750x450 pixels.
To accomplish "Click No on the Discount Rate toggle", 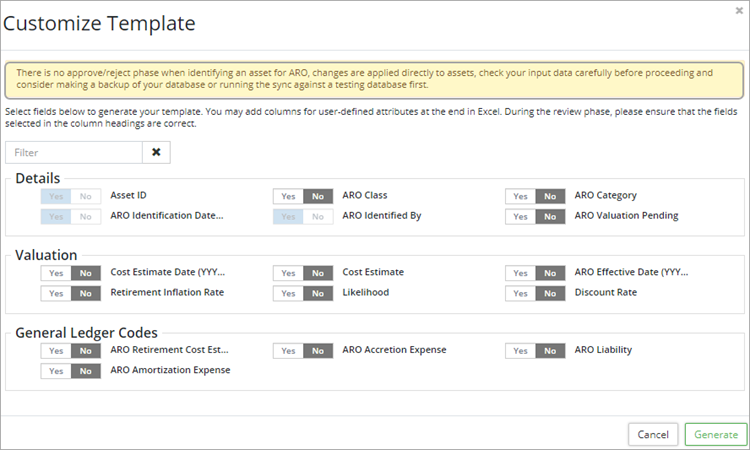I will click(x=549, y=293).
